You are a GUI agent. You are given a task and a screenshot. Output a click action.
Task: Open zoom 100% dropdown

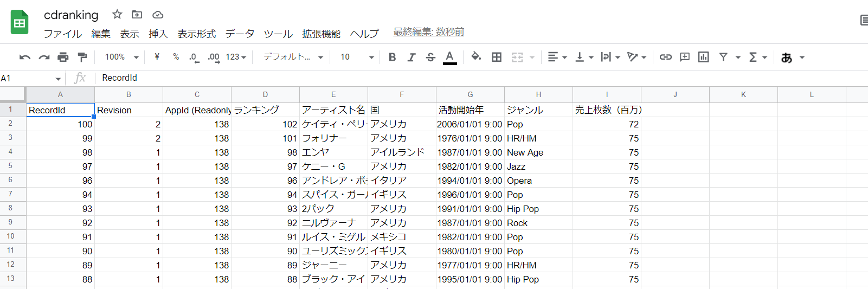[x=122, y=57]
